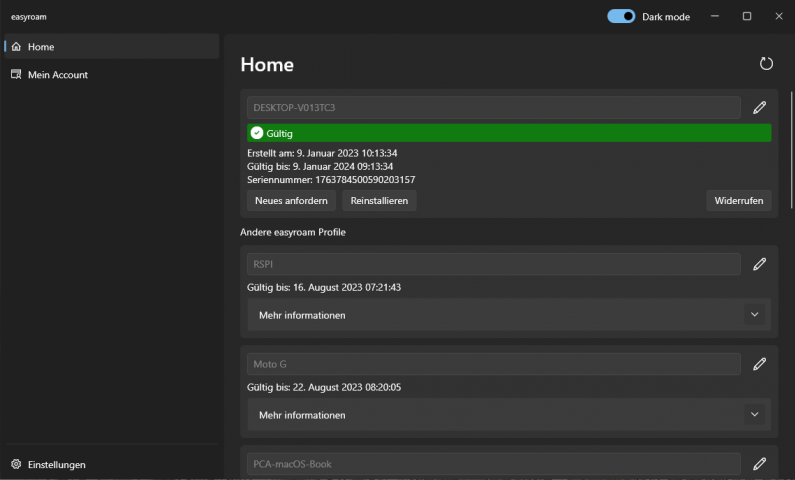The image size is (795, 480).
Task: Minimize the easyroam window
Action: click(715, 16)
